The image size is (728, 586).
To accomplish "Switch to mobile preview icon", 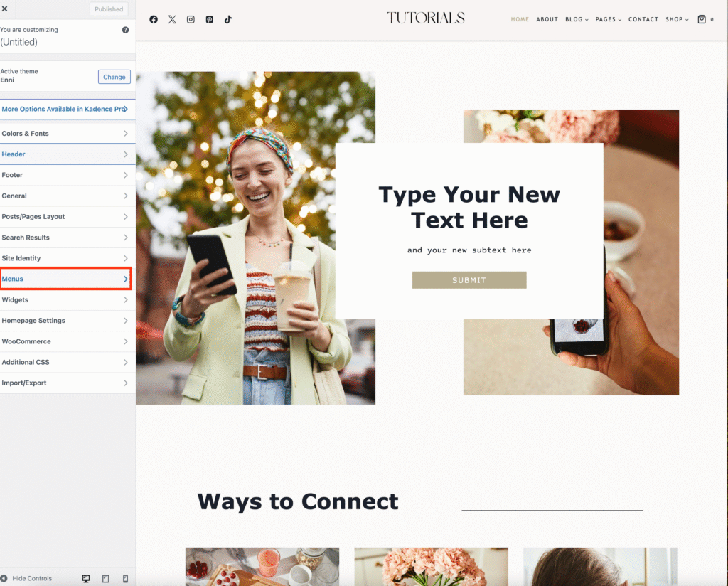I will click(125, 578).
